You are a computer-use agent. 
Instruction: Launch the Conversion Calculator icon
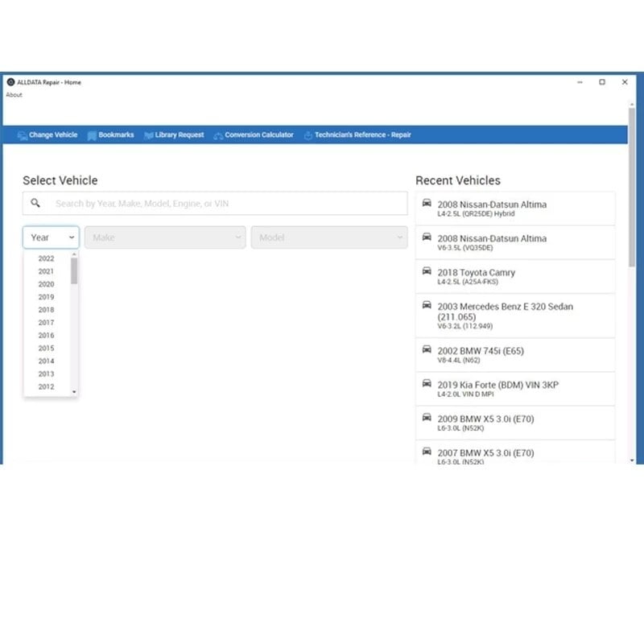tap(218, 135)
